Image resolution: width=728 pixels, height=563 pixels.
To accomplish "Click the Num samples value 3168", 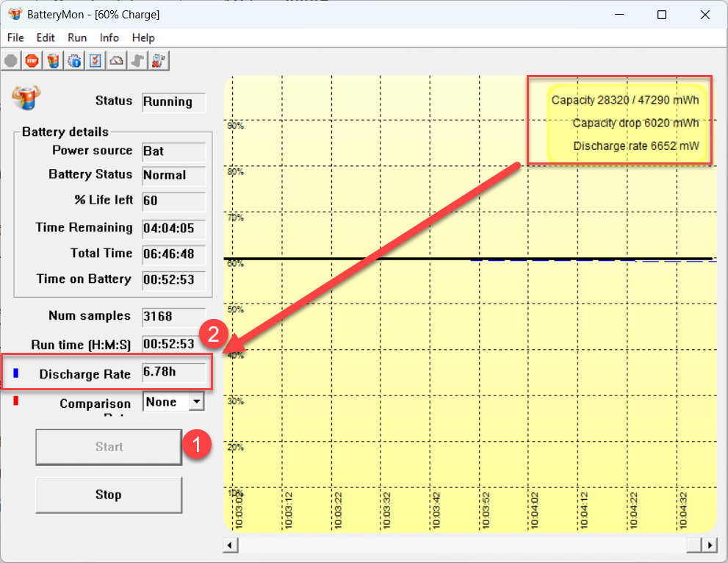I will pos(173,317).
